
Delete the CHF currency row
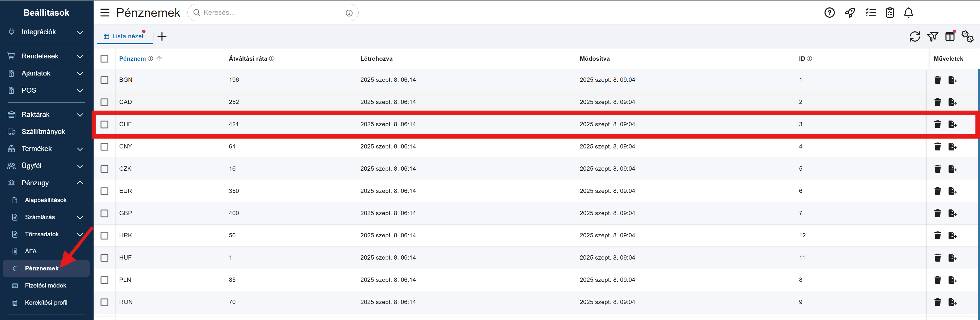tap(937, 124)
